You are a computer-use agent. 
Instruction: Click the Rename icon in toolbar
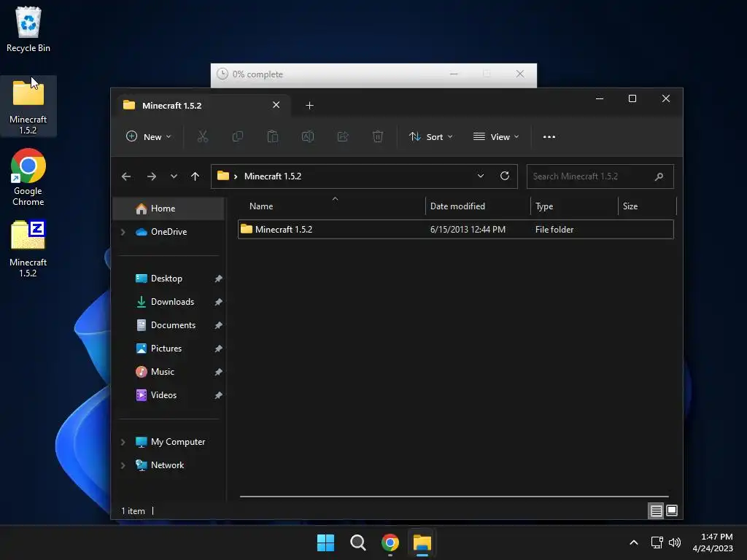[x=308, y=136]
